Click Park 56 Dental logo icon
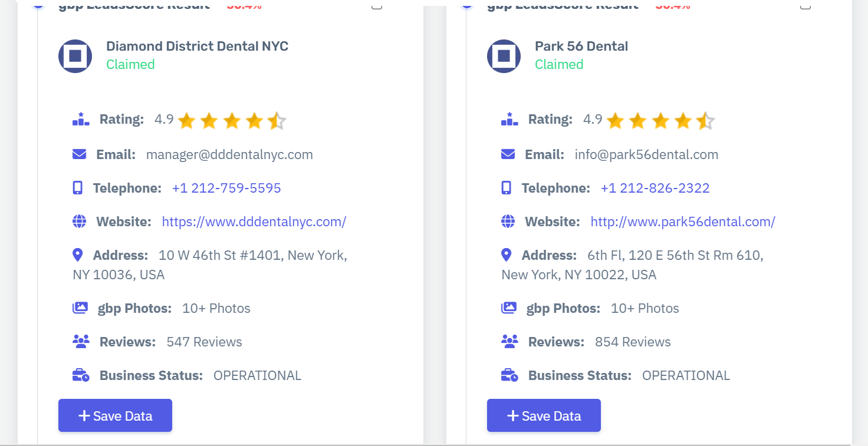Image resolution: width=868 pixels, height=446 pixels. coord(504,57)
